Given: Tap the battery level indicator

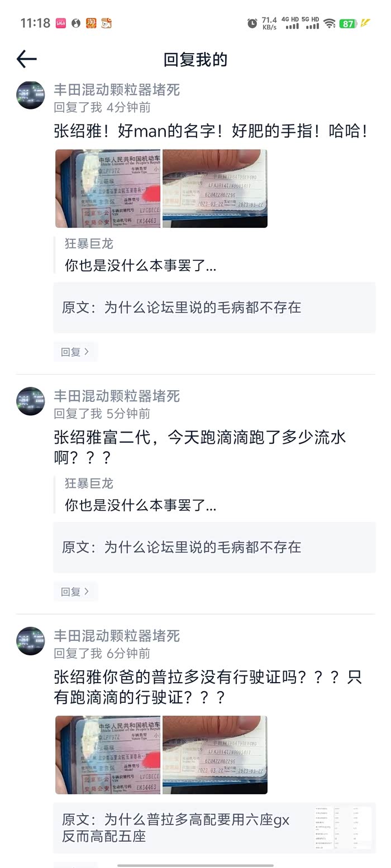Looking at the screenshot, I should [349, 23].
